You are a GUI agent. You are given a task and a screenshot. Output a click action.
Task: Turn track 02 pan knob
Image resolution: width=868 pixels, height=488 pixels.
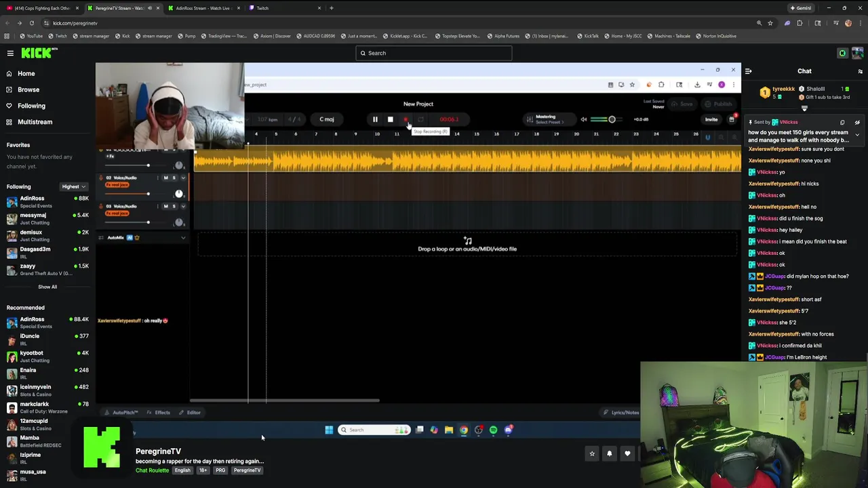point(179,194)
